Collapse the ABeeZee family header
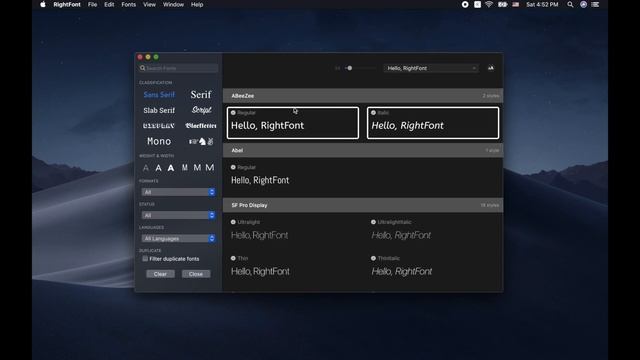 click(x=363, y=96)
